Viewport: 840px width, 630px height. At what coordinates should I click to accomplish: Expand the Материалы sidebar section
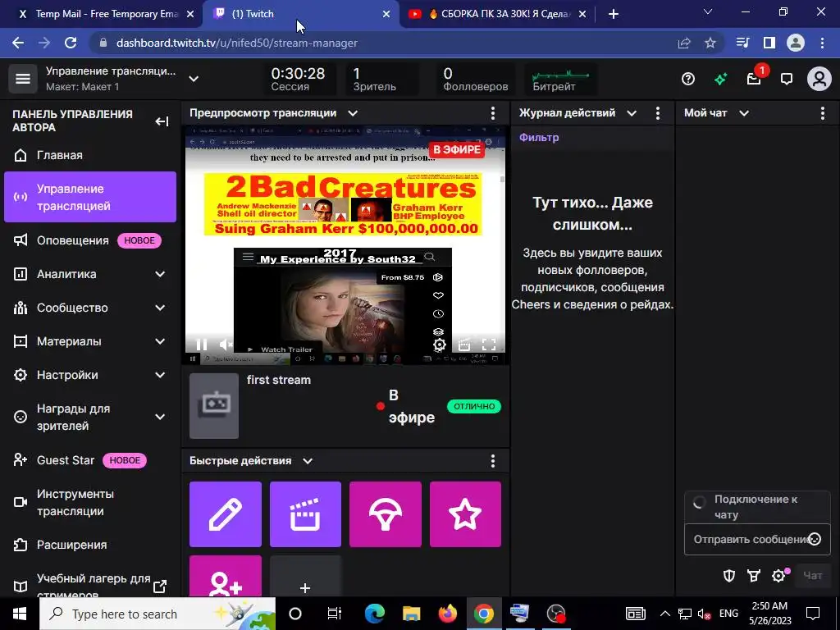(x=160, y=342)
